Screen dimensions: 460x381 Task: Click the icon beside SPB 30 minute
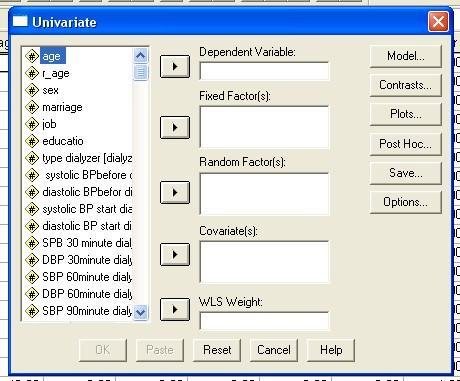(32, 243)
